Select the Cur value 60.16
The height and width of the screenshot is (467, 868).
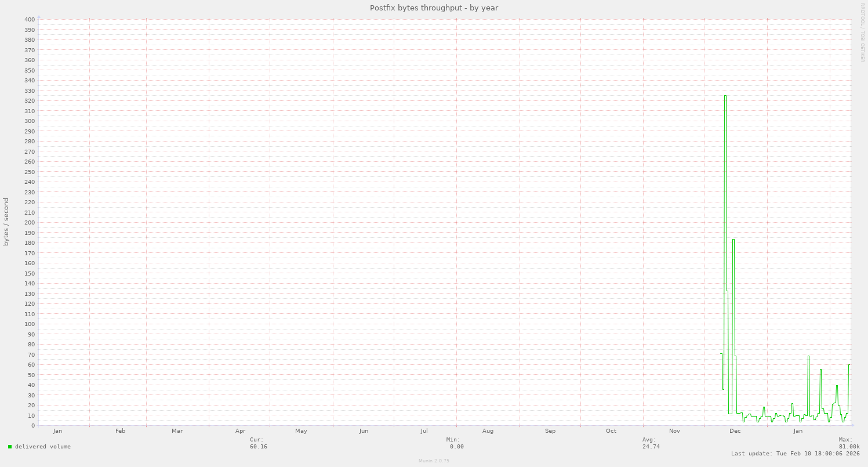[259, 447]
